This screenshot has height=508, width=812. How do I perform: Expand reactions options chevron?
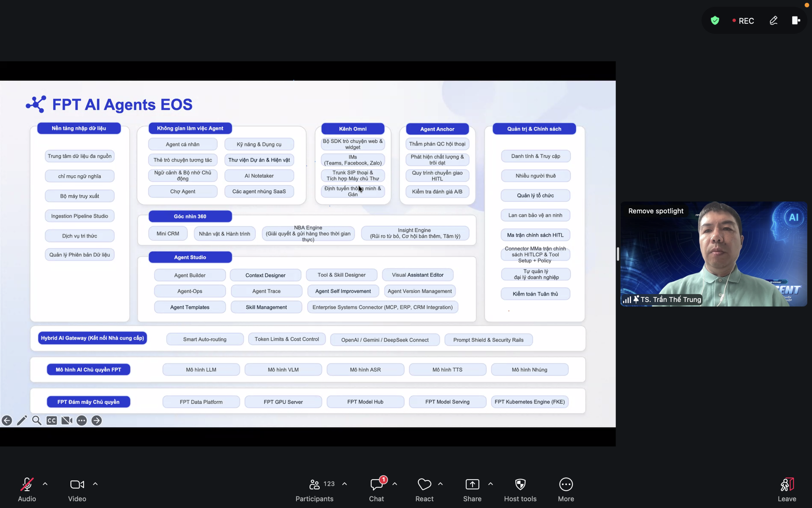click(x=441, y=484)
